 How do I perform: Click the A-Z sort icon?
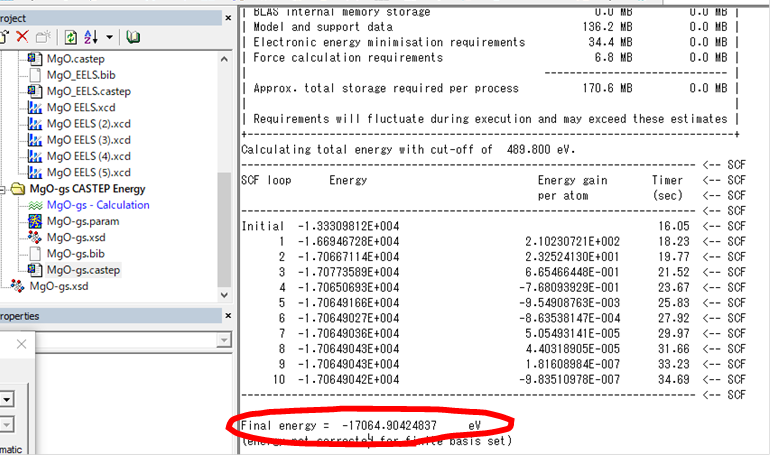click(x=91, y=37)
